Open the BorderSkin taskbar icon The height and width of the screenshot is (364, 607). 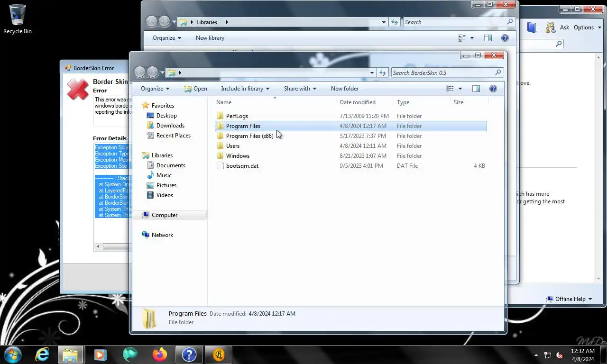[219, 355]
